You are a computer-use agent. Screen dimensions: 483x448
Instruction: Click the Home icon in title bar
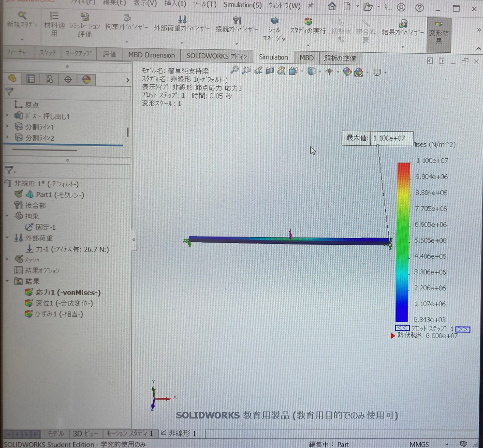pyautogui.click(x=332, y=6)
